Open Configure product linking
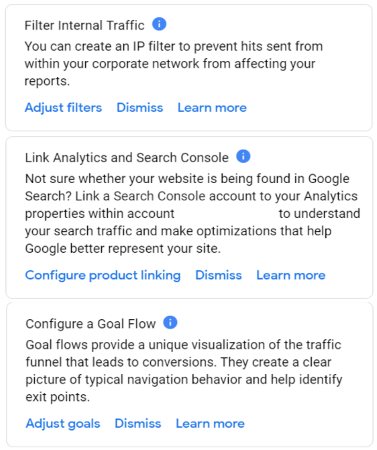This screenshot has height=450, width=377. pyautogui.click(x=103, y=275)
